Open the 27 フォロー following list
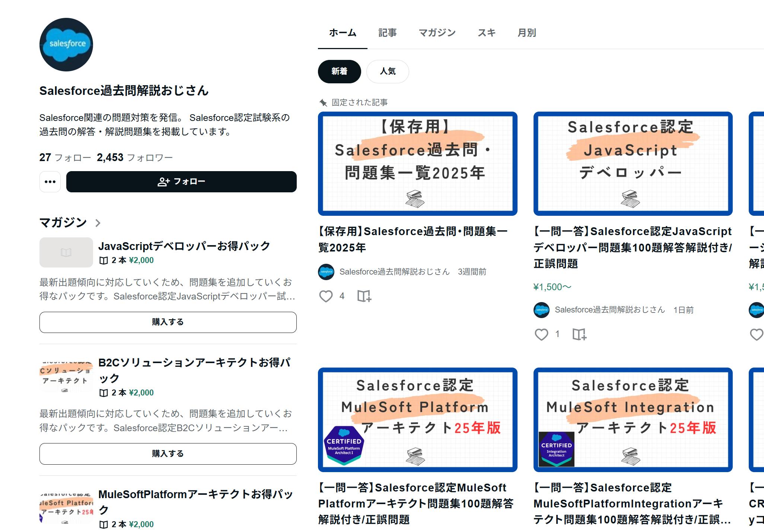 tap(65, 158)
